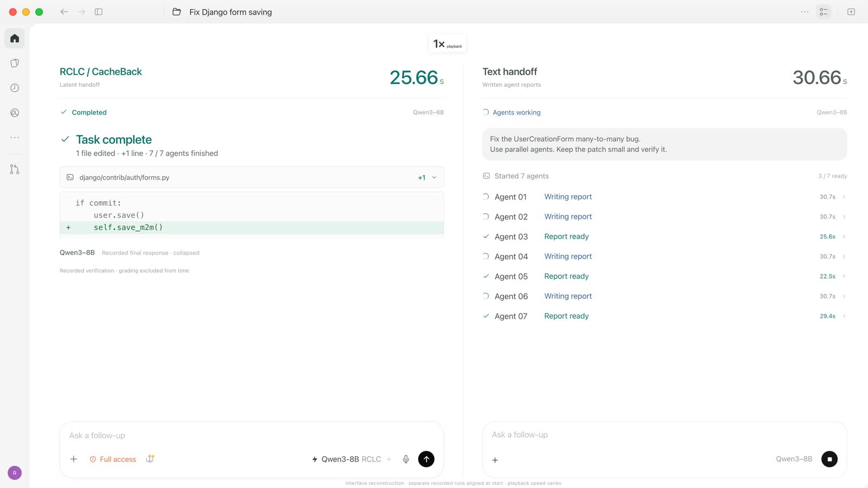Expand Agent 05 row chevron
868x488 pixels.
tap(845, 277)
